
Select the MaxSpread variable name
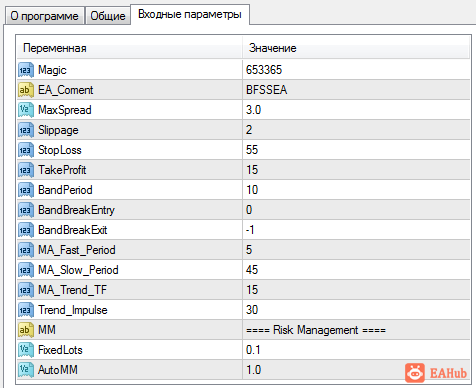point(65,110)
